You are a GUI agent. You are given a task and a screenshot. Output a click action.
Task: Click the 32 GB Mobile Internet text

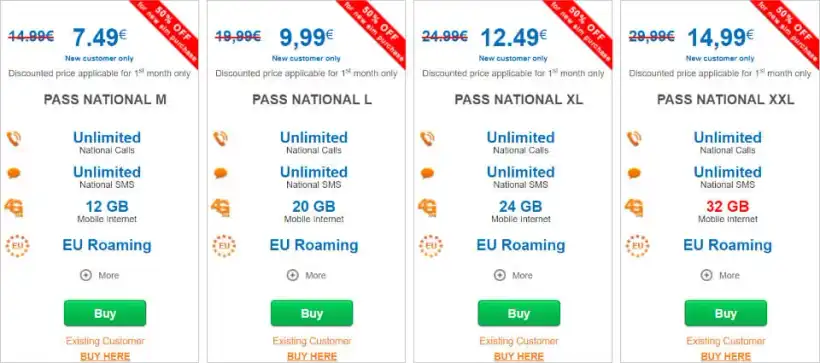coord(727,211)
